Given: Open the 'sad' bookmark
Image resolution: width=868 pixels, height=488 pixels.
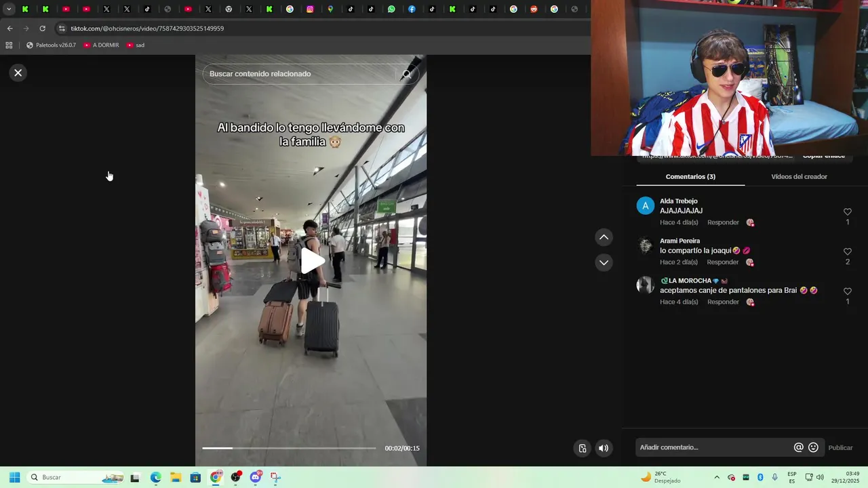Looking at the screenshot, I should (x=136, y=45).
